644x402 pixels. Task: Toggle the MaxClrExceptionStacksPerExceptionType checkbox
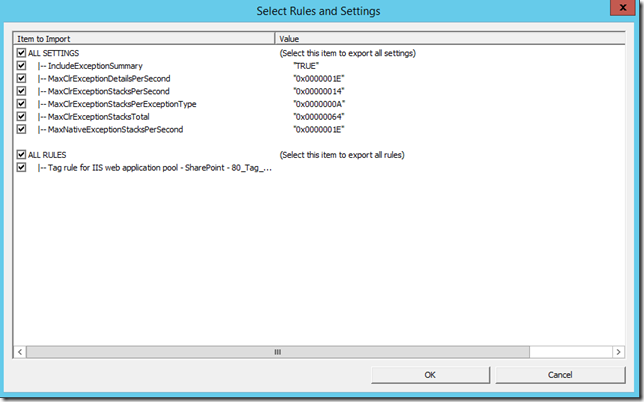(x=22, y=104)
